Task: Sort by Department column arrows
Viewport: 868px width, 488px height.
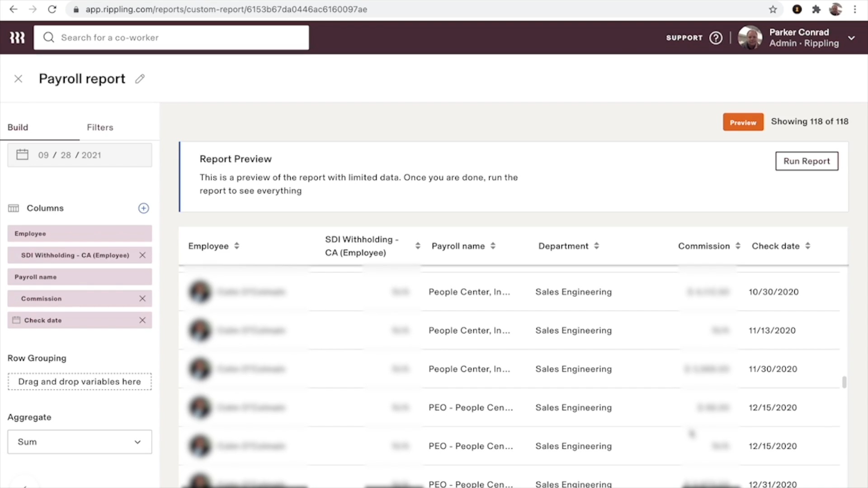Action: pyautogui.click(x=596, y=246)
